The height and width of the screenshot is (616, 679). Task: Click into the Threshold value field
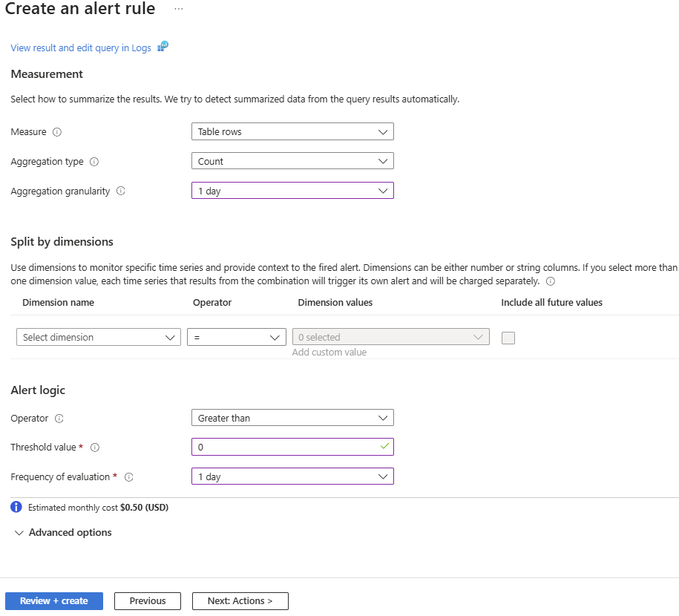[286, 447]
